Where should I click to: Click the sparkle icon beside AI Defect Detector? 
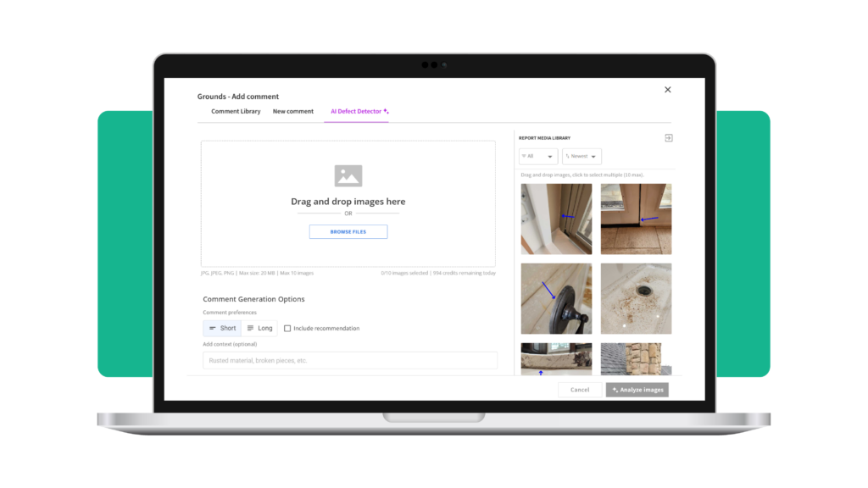pyautogui.click(x=386, y=111)
